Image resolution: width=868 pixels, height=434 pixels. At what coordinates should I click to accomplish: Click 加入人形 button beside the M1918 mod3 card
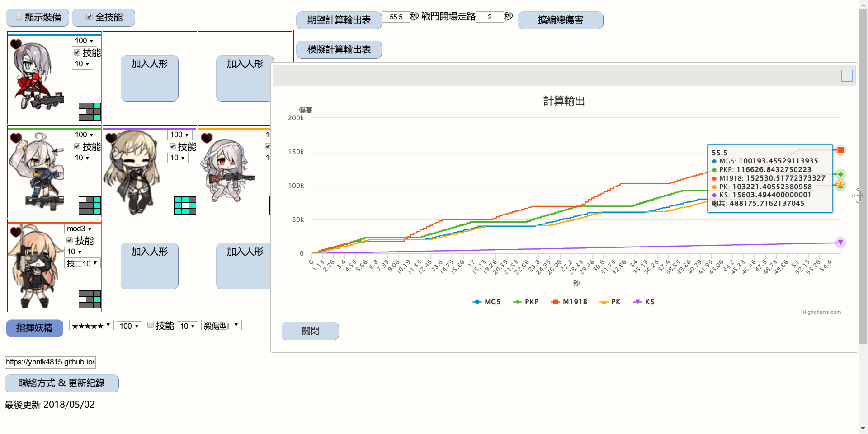150,266
